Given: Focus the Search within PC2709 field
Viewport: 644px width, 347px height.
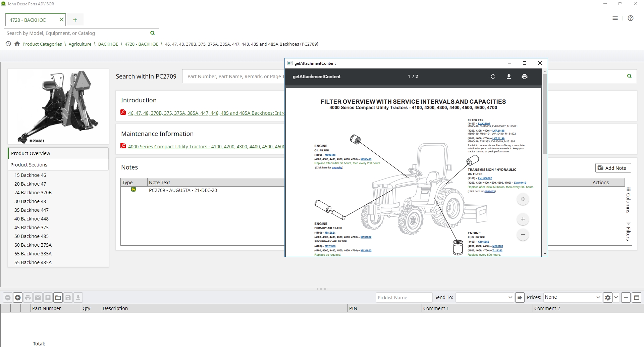Looking at the screenshot, I should point(234,77).
